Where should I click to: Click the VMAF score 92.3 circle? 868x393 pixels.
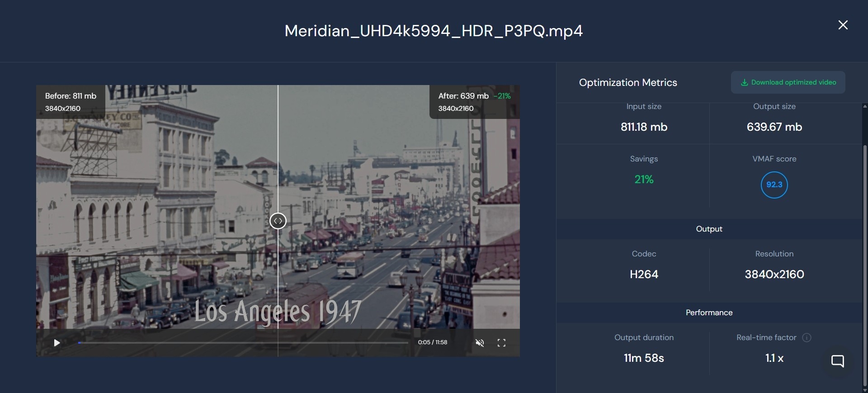coord(774,185)
